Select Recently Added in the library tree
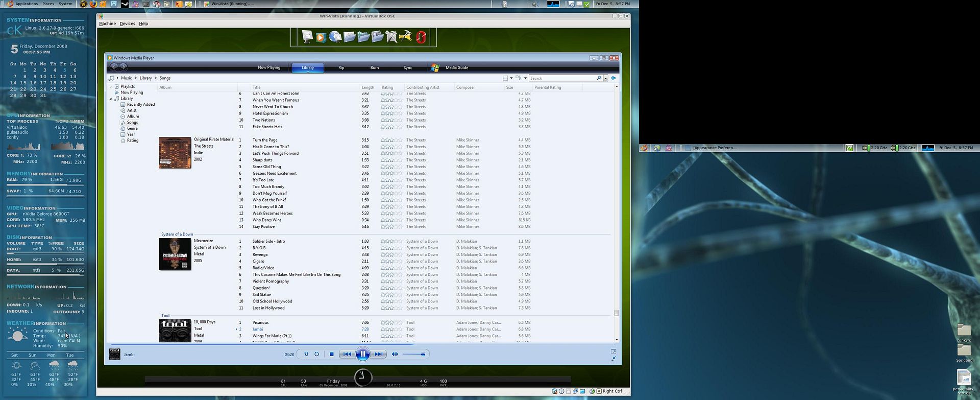980x400 pixels. [x=141, y=104]
